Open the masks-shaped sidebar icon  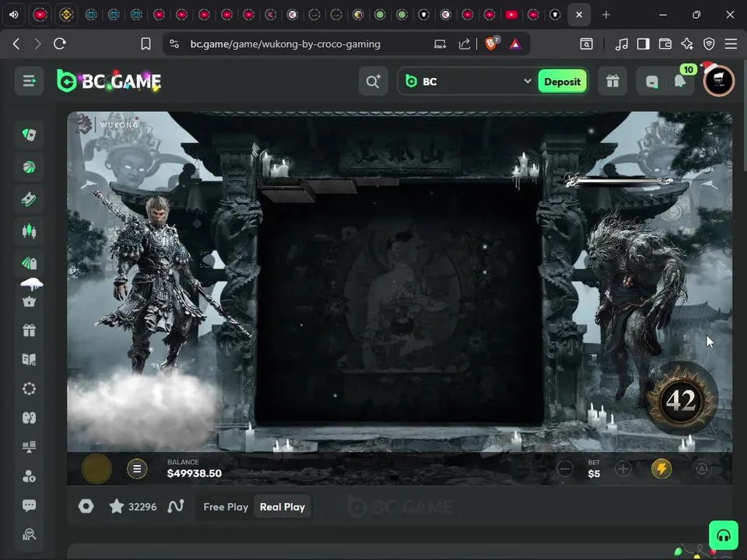[29, 418]
